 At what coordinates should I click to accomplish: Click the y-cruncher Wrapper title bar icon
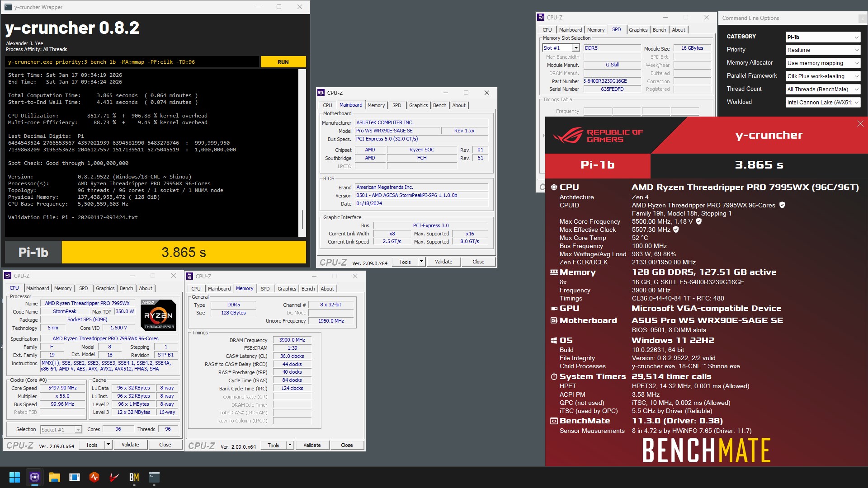coord(8,7)
